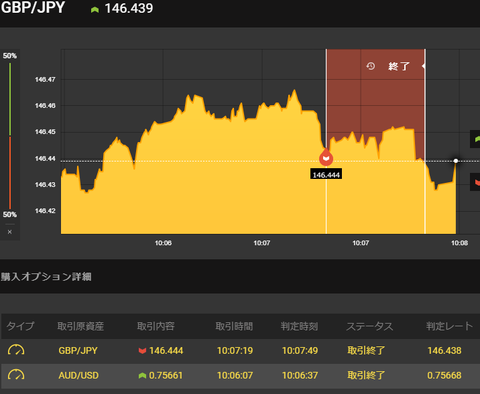Click the 取引内容 column header
The image size is (480, 394).
coord(156,326)
